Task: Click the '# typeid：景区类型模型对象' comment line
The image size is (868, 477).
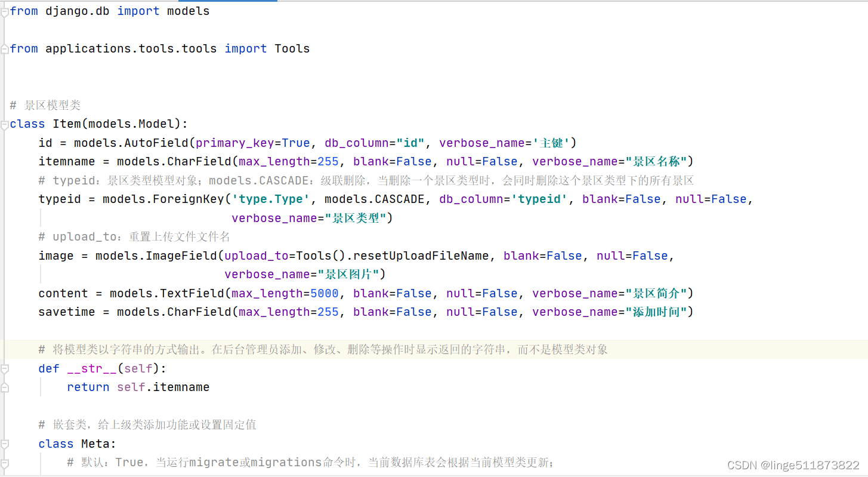Action: pyautogui.click(x=366, y=180)
